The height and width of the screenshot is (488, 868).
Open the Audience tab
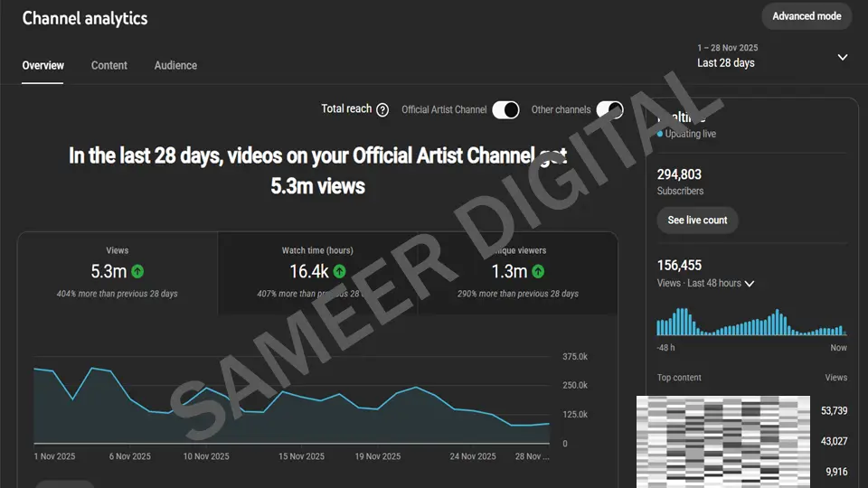175,65
